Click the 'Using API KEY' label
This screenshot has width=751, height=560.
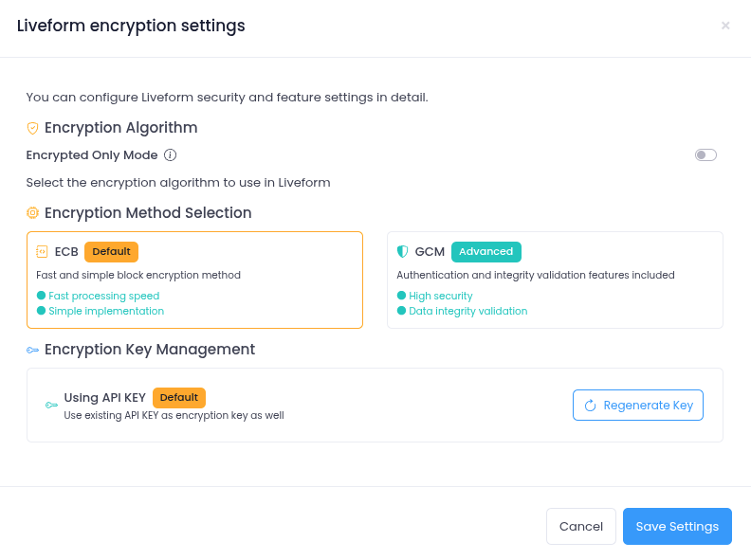105,398
